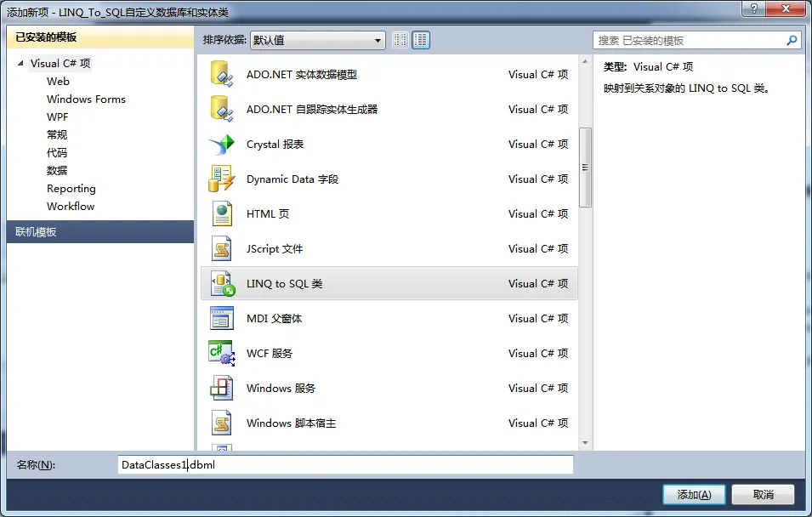Collapse the Visual C# 项 tree node
812x517 pixels.
click(20, 63)
